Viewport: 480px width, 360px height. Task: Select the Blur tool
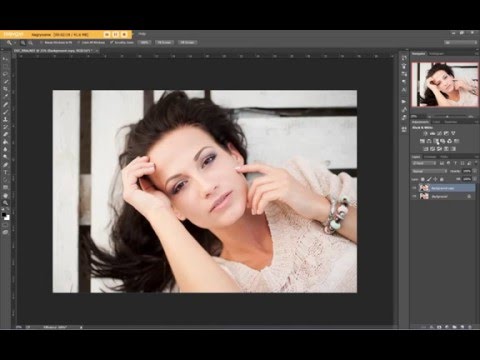tap(5, 149)
